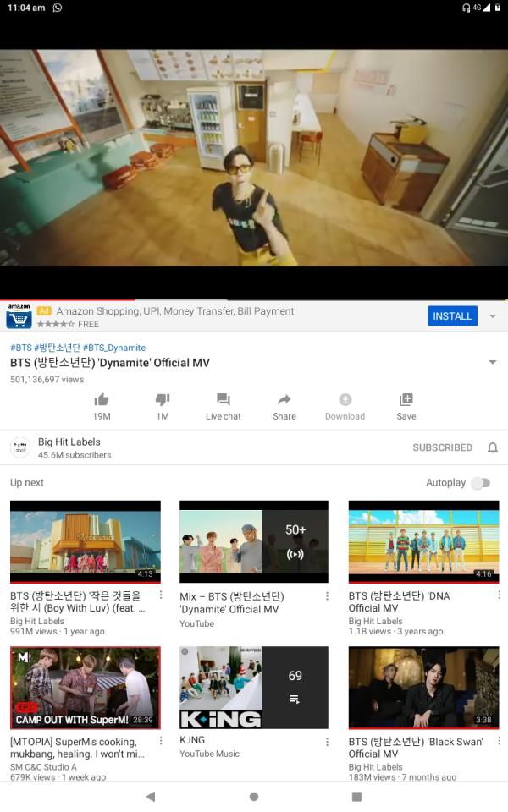Open K.iNG playlist thumbnail with 69 videos

coord(254,688)
